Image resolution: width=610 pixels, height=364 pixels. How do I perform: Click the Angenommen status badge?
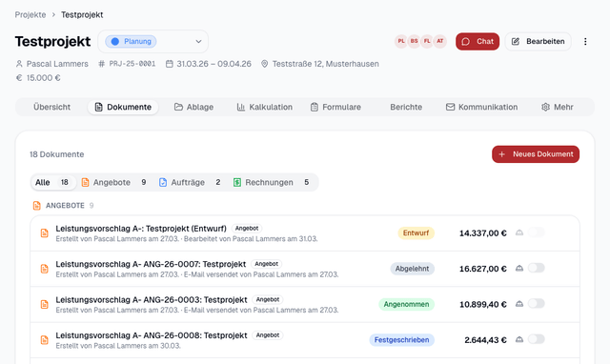coord(407,304)
